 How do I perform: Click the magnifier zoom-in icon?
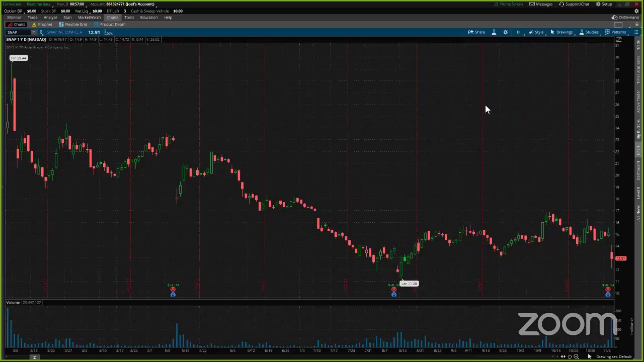click(x=576, y=356)
